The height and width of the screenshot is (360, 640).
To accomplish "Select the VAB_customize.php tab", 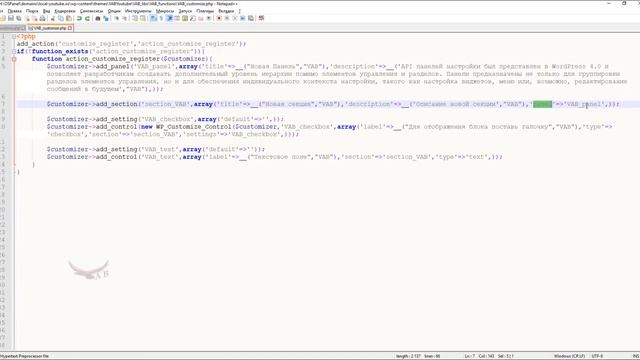I will pos(49,28).
